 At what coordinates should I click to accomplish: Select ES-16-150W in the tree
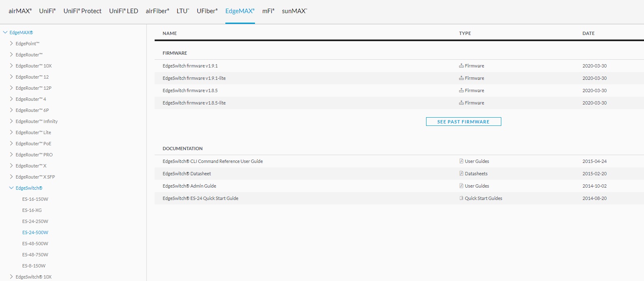click(x=35, y=199)
